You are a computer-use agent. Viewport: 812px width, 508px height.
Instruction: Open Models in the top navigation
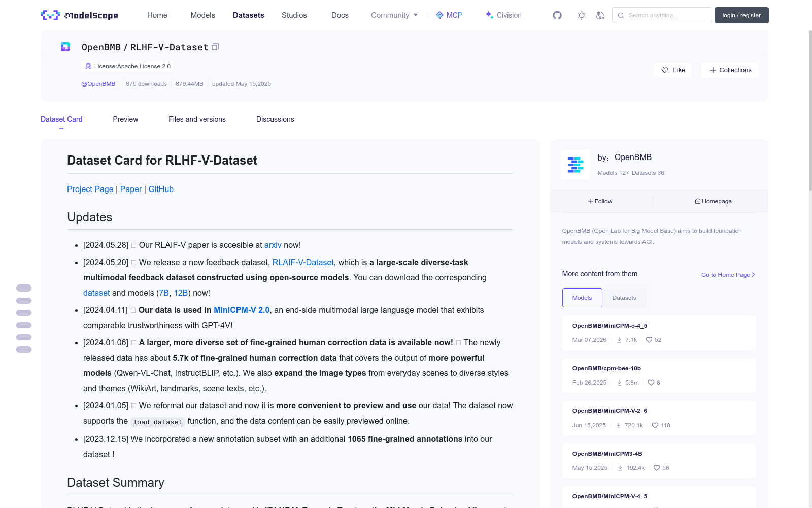(x=203, y=15)
